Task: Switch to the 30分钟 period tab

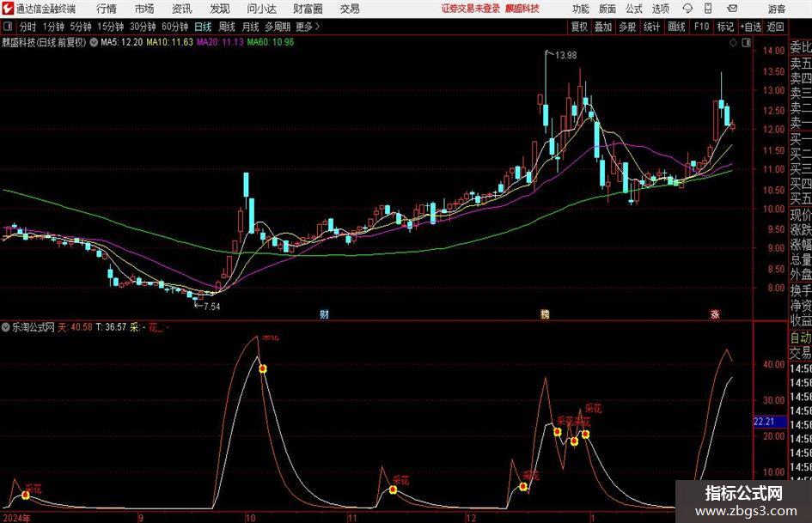Action: click(x=143, y=27)
